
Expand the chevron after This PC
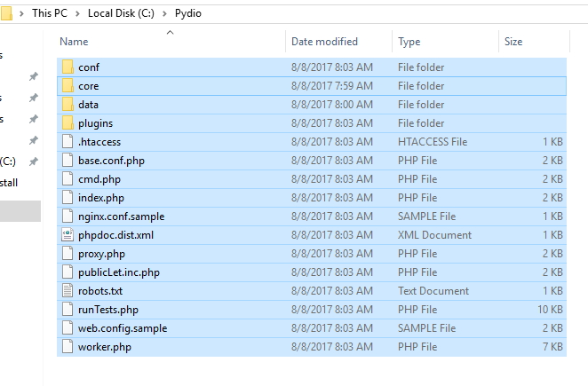coord(77,13)
